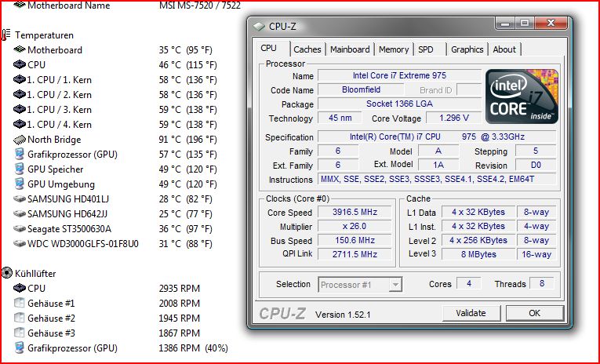Click the Motherboard Name row icon
600x364 pixels.
(x=19, y=5)
